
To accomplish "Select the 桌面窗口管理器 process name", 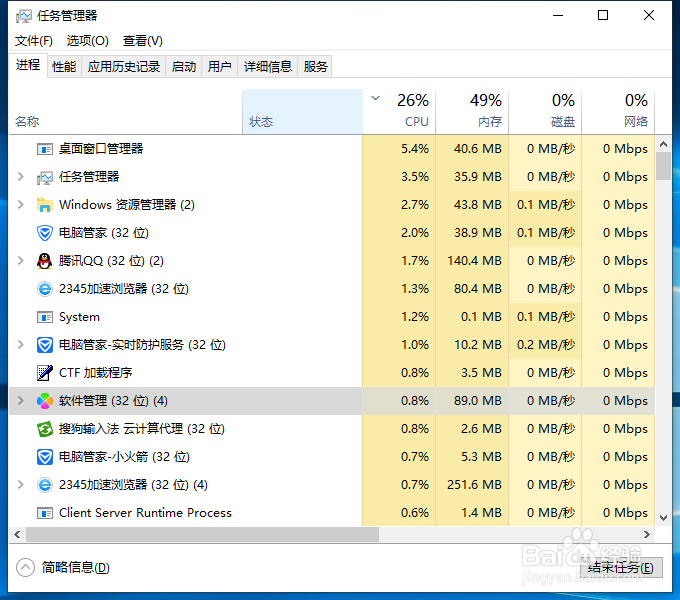I will [x=101, y=149].
